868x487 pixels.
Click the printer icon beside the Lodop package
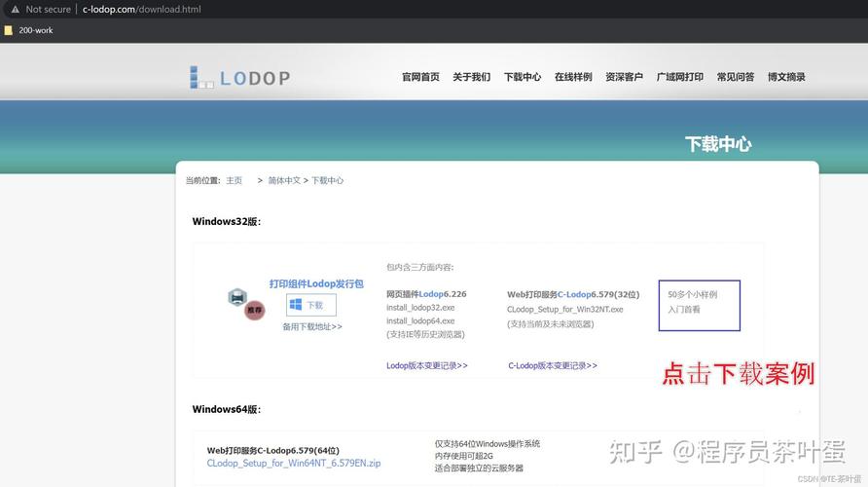click(237, 297)
